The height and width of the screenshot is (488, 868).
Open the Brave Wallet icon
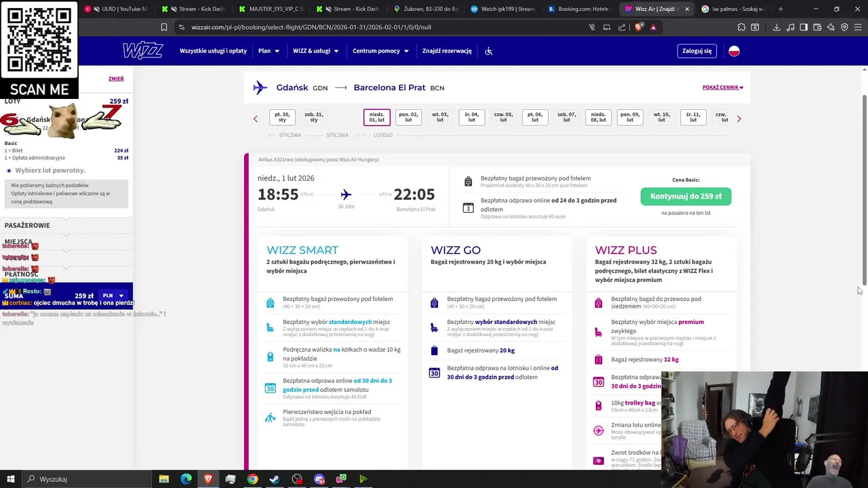[x=817, y=27]
